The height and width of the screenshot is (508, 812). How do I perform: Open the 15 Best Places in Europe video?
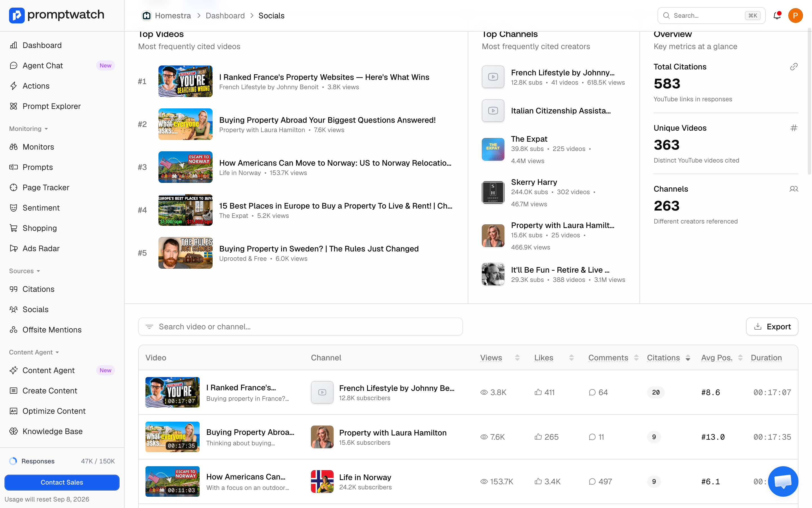pos(336,206)
